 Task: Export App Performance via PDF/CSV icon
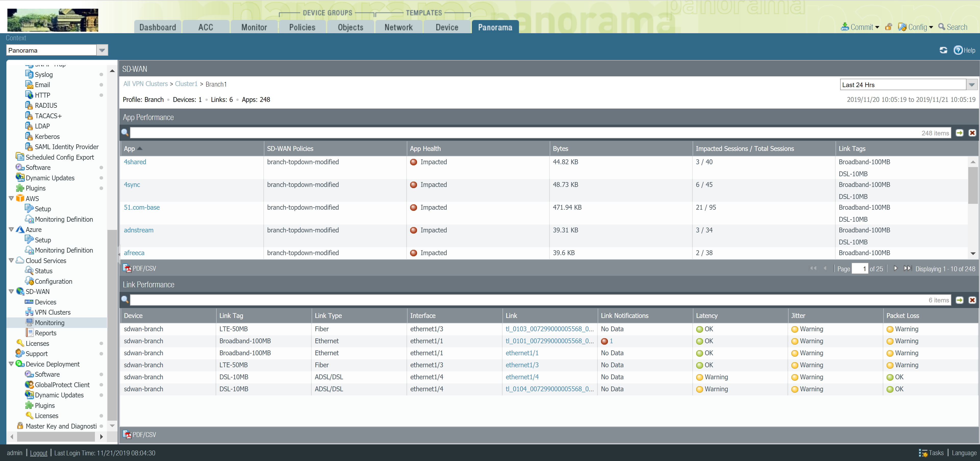[127, 268]
